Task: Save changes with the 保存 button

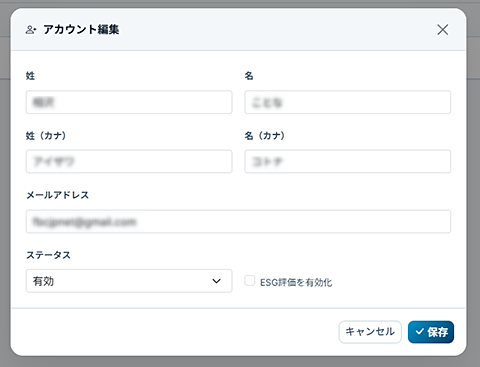Action: 431,332
